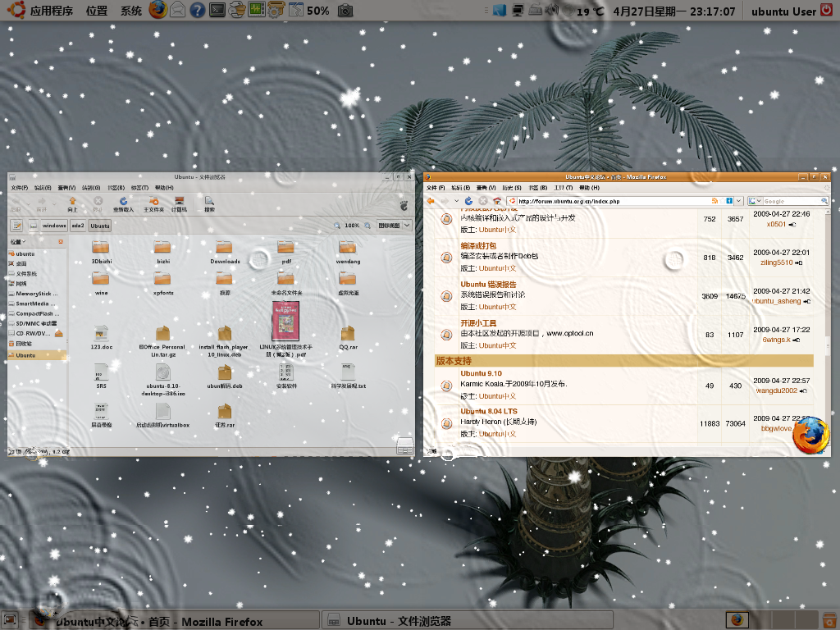Open the 编译或打包 forum link
840x630 pixels.
(478, 246)
